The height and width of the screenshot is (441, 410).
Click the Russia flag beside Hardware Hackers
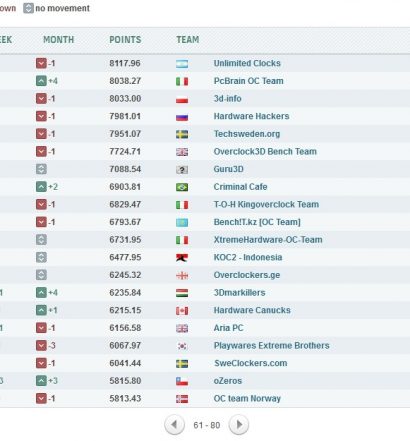(182, 117)
